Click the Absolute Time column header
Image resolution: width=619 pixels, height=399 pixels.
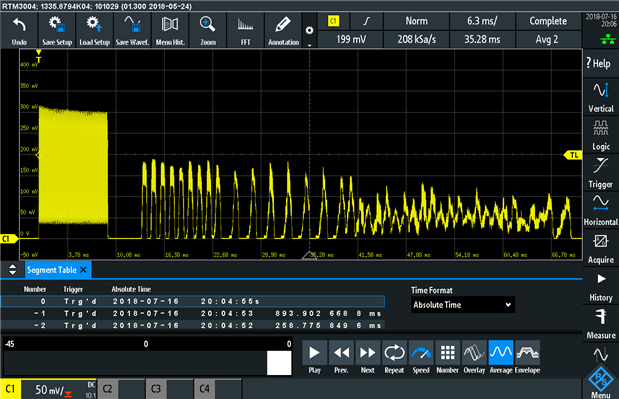pos(131,289)
